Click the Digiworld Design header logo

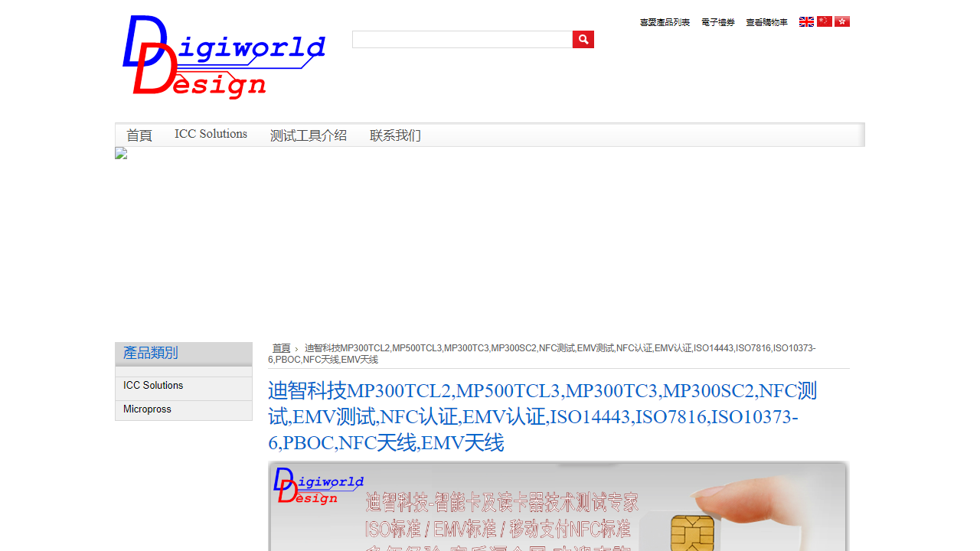pyautogui.click(x=224, y=57)
